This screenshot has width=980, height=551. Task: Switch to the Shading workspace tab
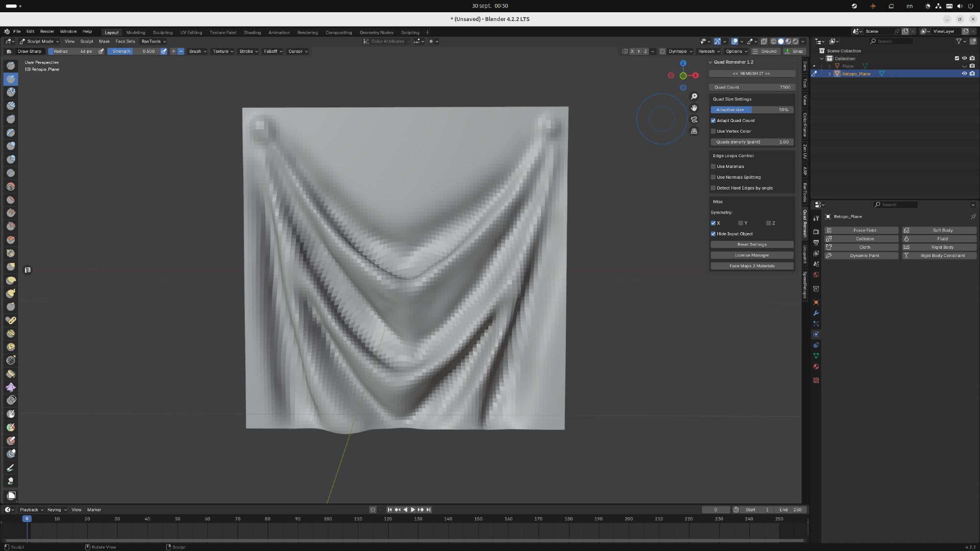point(252,33)
